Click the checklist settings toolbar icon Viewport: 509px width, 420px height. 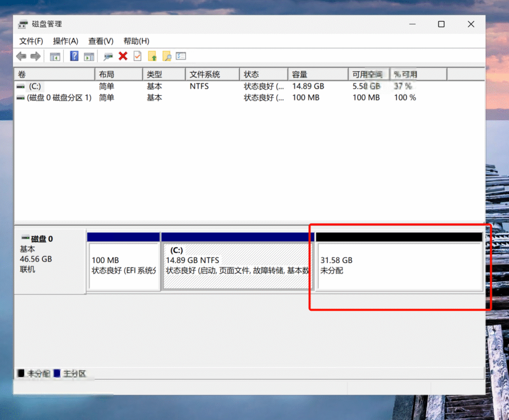coord(181,56)
